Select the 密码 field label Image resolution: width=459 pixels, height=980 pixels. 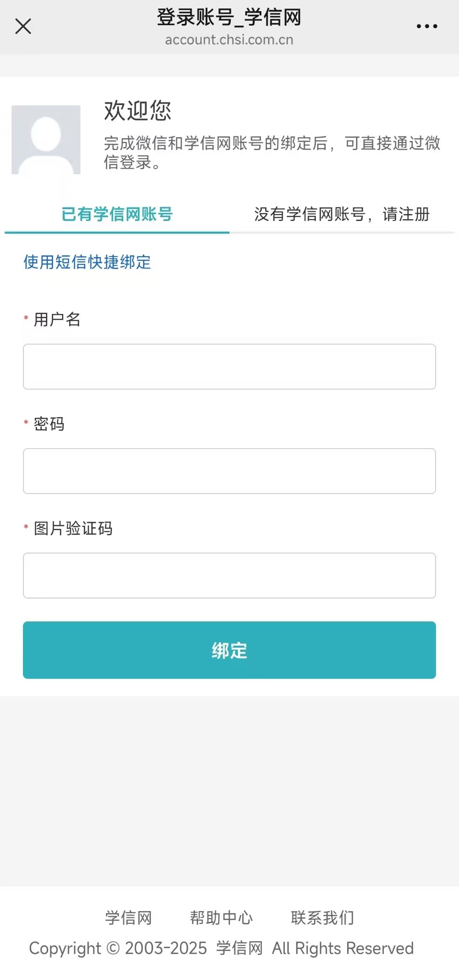49,424
